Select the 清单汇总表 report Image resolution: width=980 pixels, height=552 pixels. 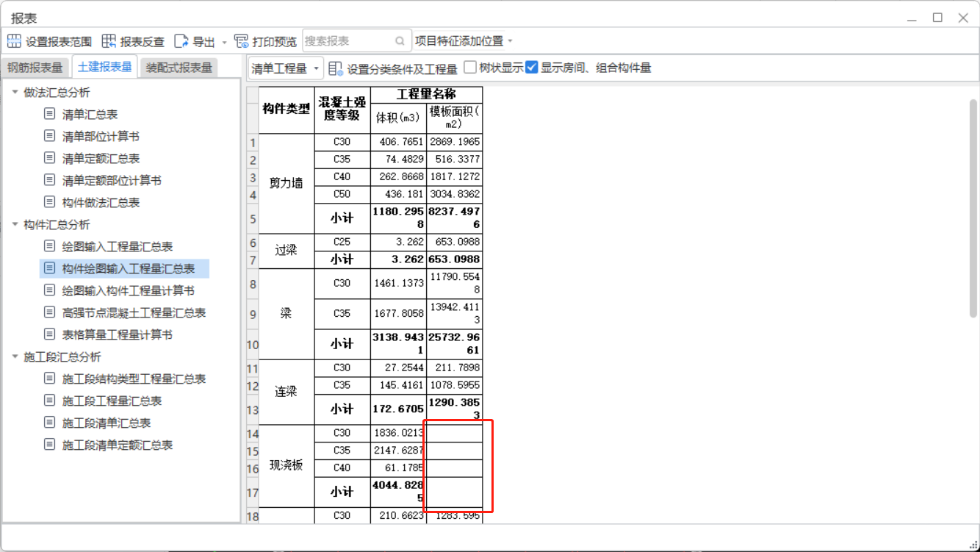(x=90, y=114)
